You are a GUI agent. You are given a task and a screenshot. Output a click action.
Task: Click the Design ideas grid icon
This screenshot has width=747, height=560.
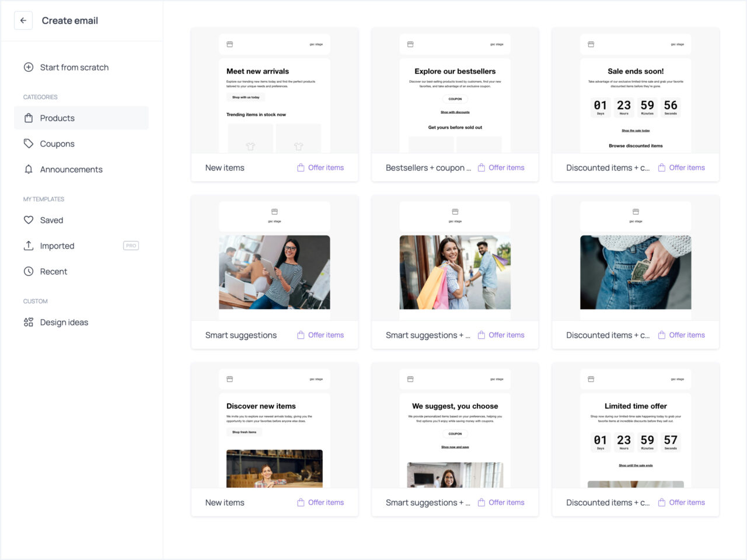tap(28, 322)
